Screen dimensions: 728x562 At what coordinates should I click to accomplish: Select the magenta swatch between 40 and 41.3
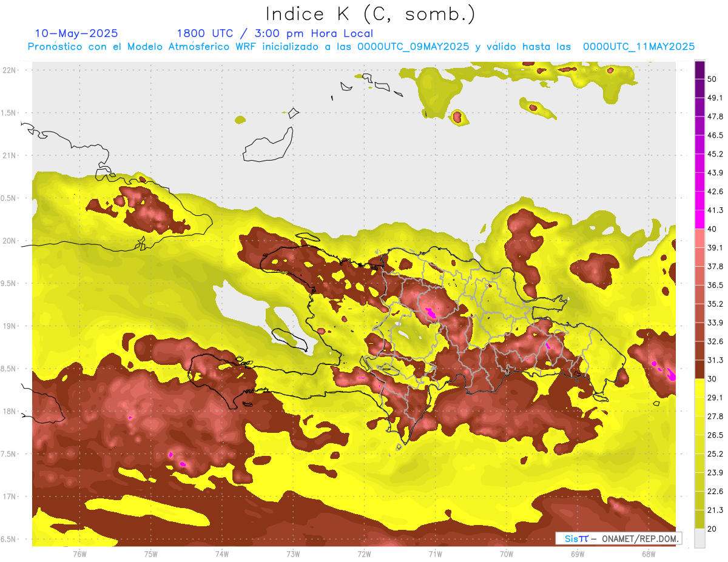pyautogui.click(x=699, y=220)
